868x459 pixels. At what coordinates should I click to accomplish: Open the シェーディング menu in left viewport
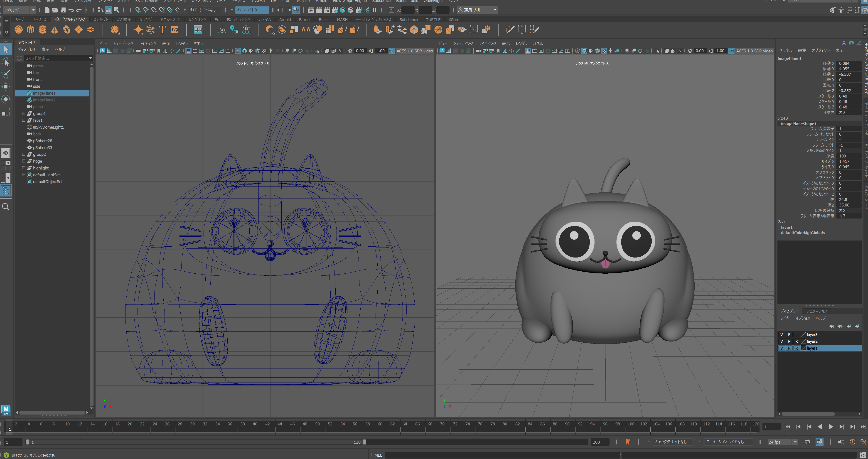click(x=123, y=44)
